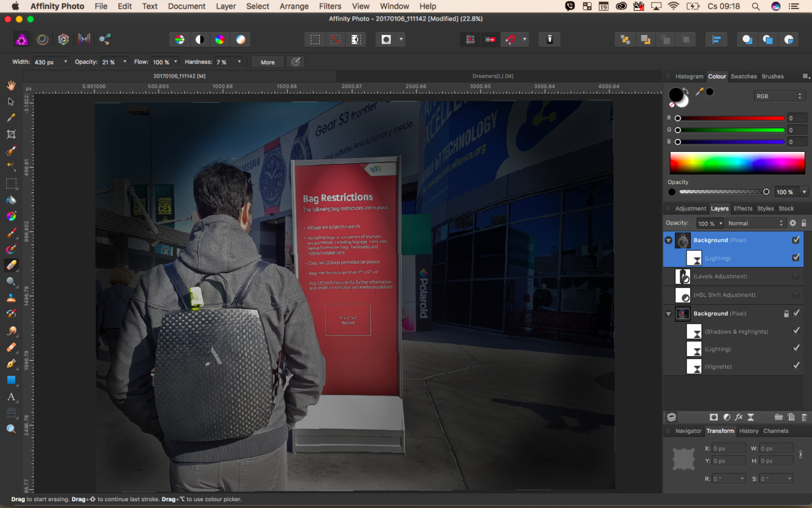Enable the HSL Shift Adjustment layer checkbox
The image size is (812, 508).
(796, 294)
